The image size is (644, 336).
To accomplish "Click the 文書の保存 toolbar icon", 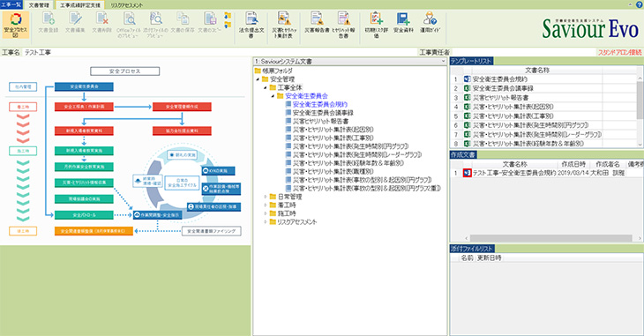I will point(183,23).
